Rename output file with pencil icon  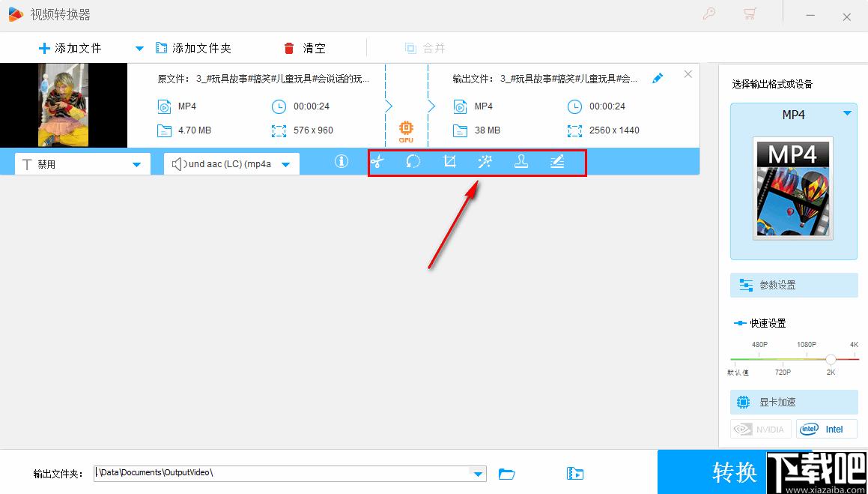click(x=658, y=78)
